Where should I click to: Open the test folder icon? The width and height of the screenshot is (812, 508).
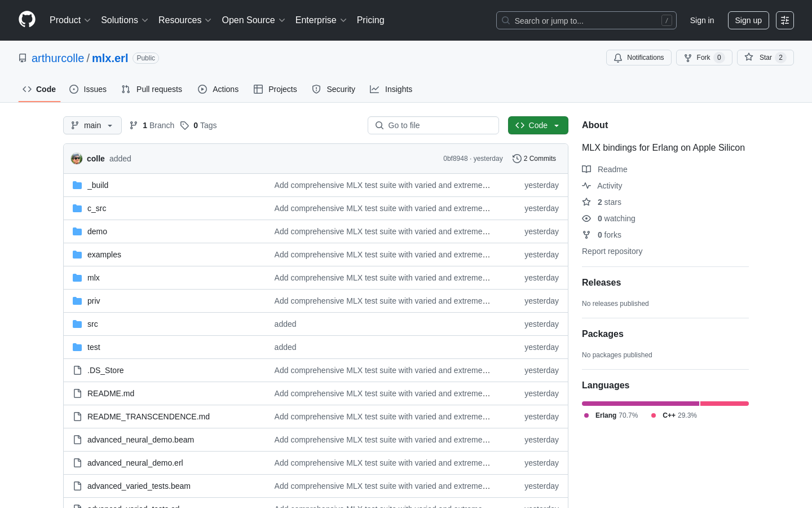(77, 347)
